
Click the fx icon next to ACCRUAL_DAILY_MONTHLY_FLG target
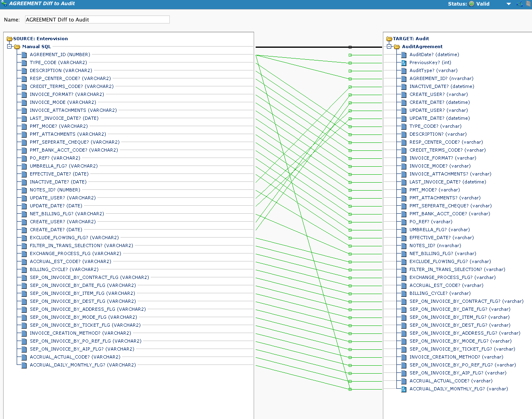coord(404,389)
